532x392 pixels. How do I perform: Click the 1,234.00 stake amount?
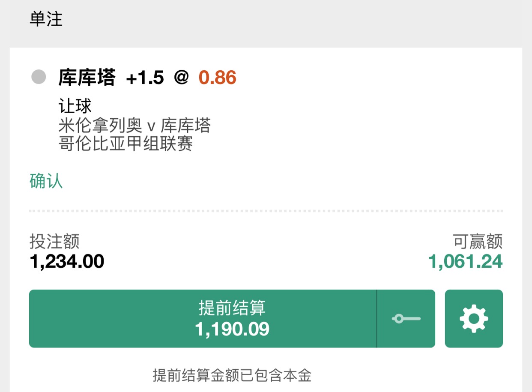coord(67,261)
